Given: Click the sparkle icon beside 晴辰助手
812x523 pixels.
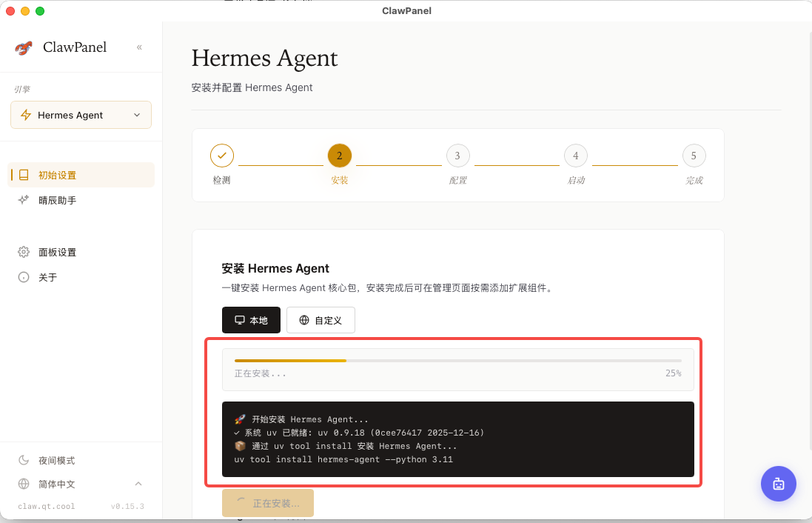Looking at the screenshot, I should [x=24, y=199].
